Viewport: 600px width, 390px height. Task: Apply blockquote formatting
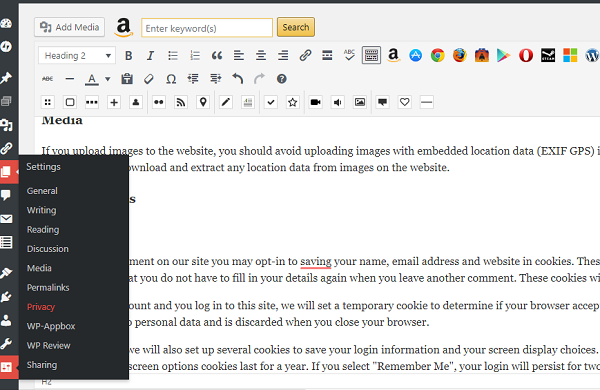tap(217, 56)
